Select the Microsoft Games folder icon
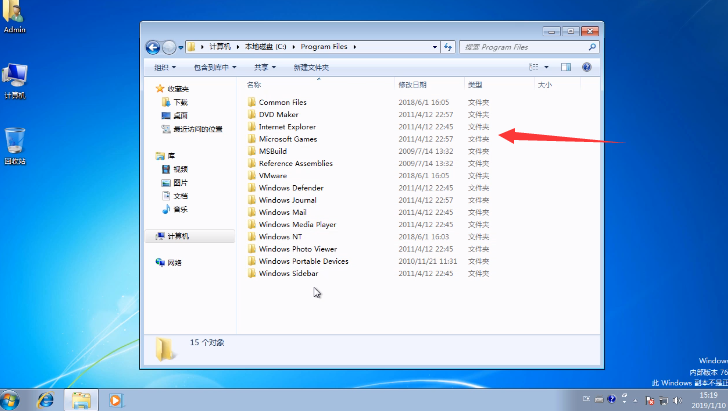The width and height of the screenshot is (728, 411). tap(252, 139)
